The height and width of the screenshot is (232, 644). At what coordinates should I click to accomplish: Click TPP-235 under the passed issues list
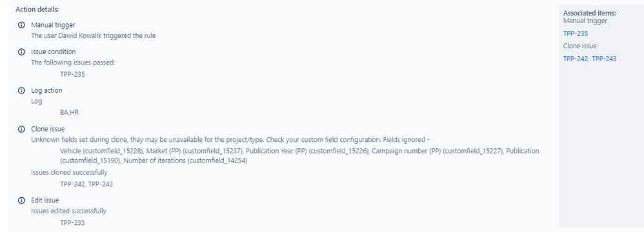[72, 75]
